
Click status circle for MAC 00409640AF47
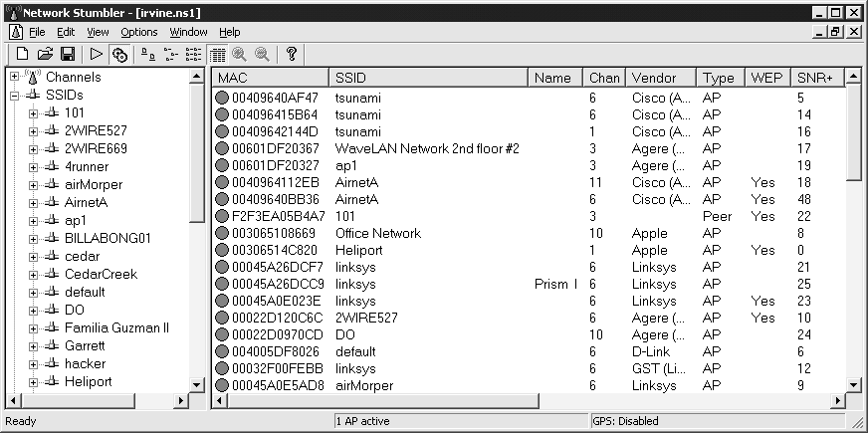pyautogui.click(x=222, y=98)
